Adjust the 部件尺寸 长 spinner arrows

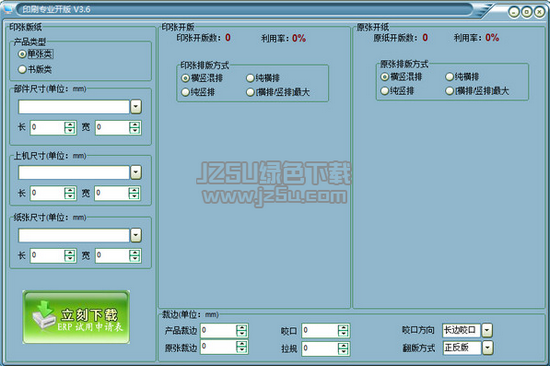point(70,128)
